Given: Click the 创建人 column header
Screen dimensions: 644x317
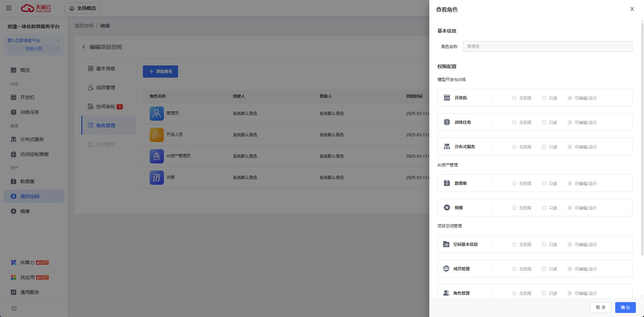Looking at the screenshot, I should click(239, 96).
